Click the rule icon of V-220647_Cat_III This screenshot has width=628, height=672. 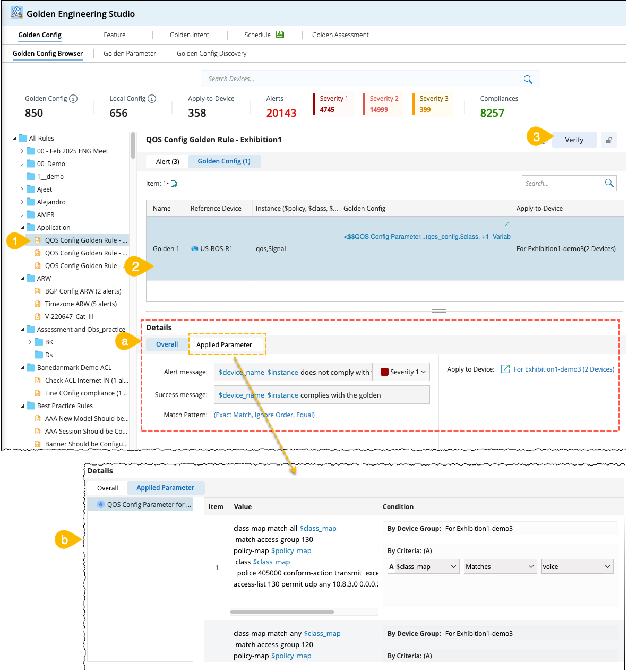tap(38, 316)
